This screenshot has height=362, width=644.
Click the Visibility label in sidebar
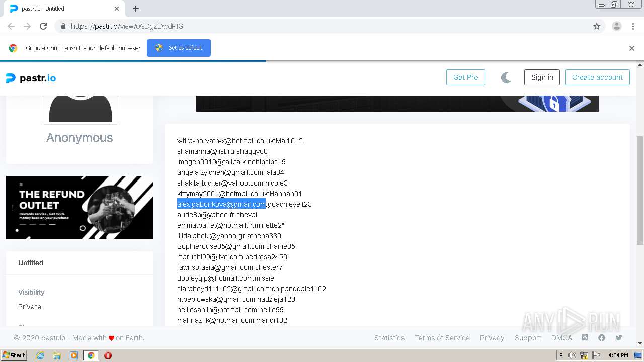31,292
